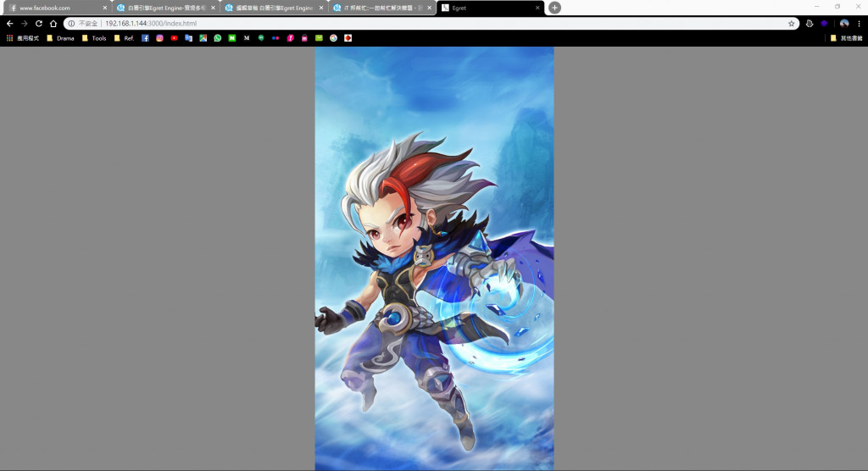The width and height of the screenshot is (868, 471).
Task: Open the Chrome three-dot menu
Action: tap(860, 23)
